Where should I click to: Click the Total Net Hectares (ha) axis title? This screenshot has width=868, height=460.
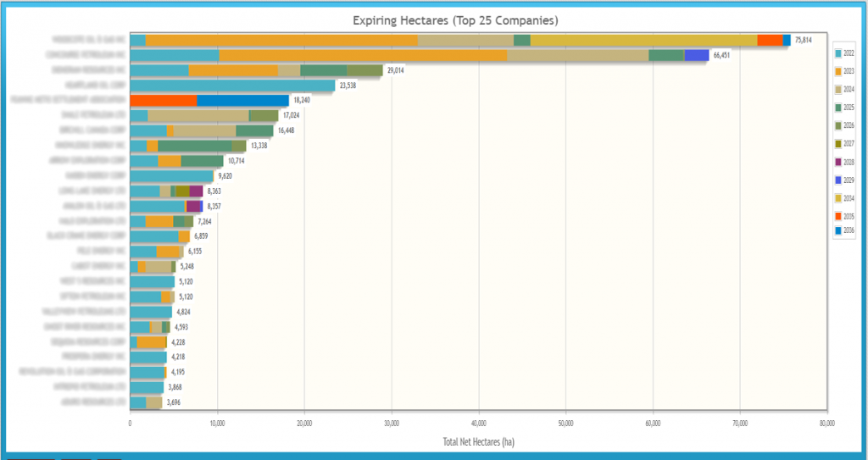479,442
